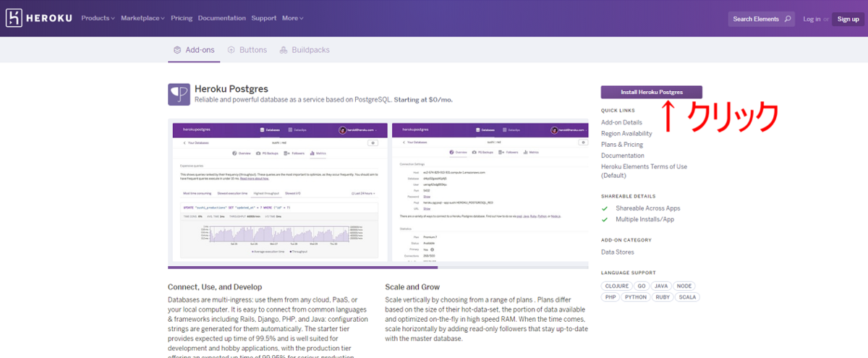The height and width of the screenshot is (358, 868).
Task: Click the Log in link
Action: [x=812, y=19]
